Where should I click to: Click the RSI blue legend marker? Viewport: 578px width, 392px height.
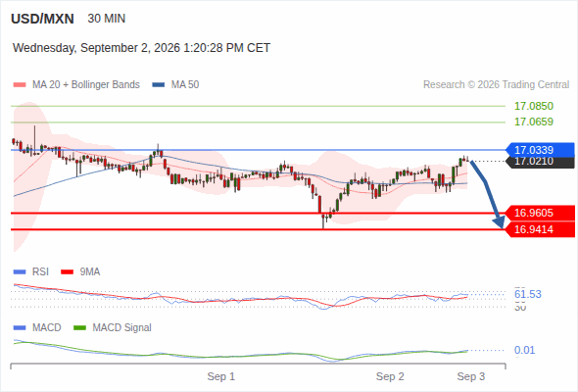20,272
